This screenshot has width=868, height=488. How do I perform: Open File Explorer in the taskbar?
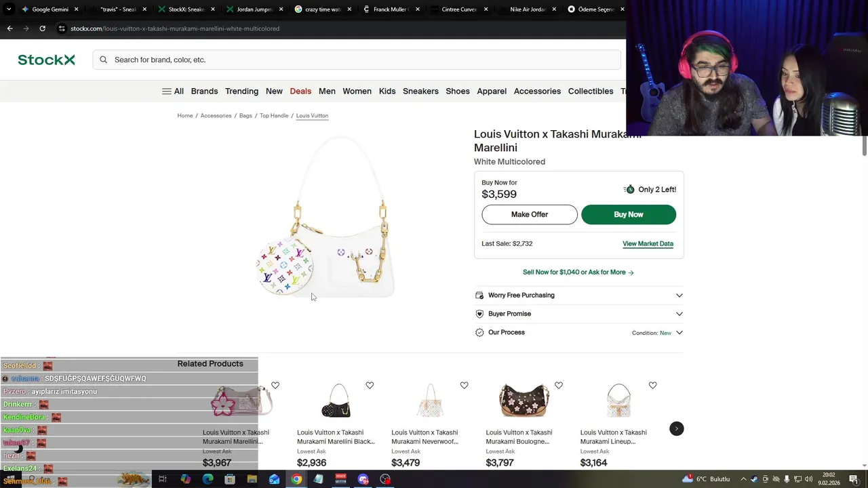[252, 479]
